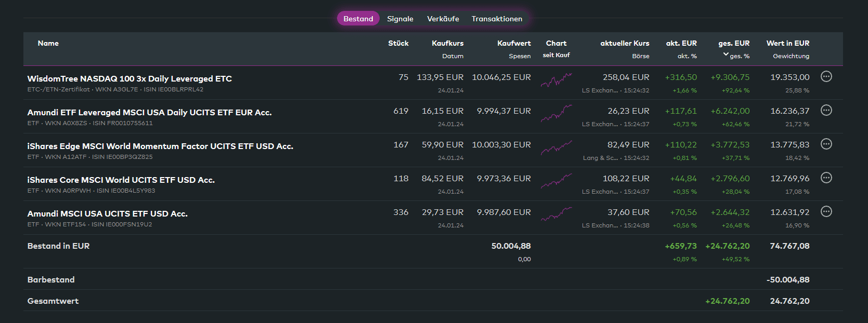Viewport: 868px width, 323px height.
Task: Open Amundi MSCI USA UCITS ETF USD Acc.
Action: [x=107, y=214]
